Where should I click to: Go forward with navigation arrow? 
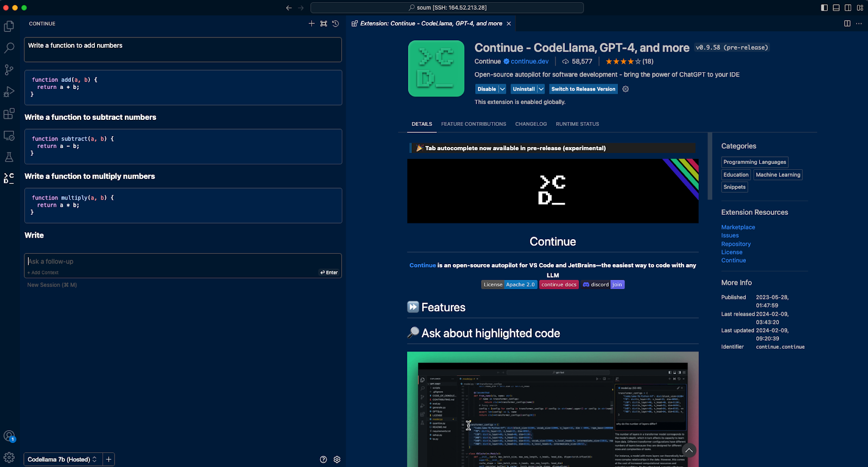pos(301,8)
